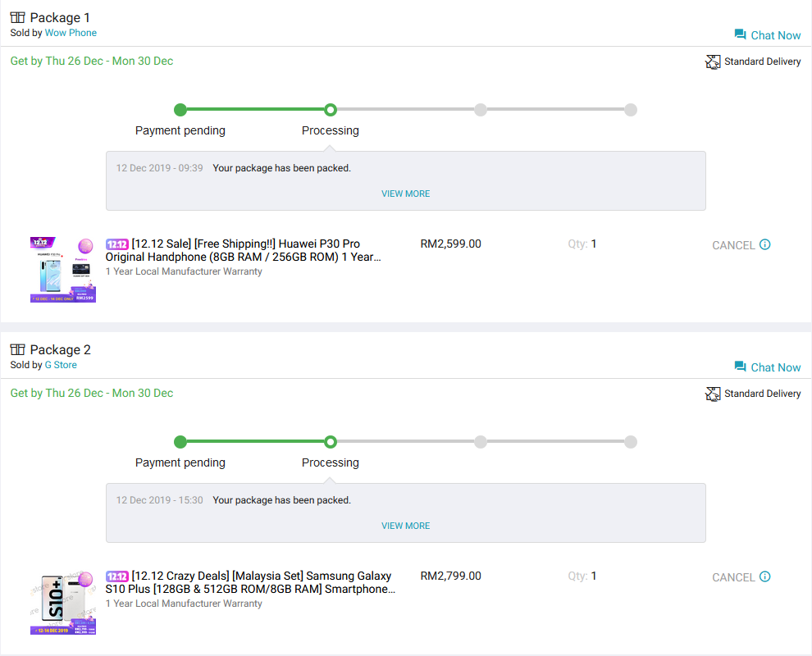Open cancel info icon for Huawei P30 Pro
The width and height of the screenshot is (812, 656).
[x=765, y=244]
